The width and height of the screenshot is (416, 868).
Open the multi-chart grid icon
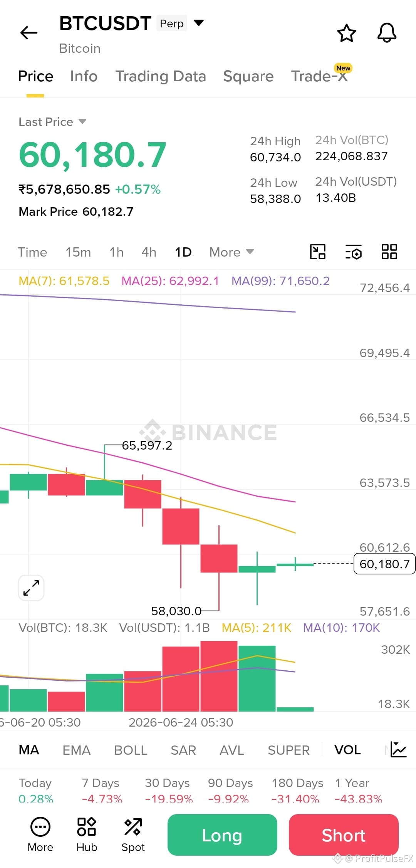coord(389,252)
